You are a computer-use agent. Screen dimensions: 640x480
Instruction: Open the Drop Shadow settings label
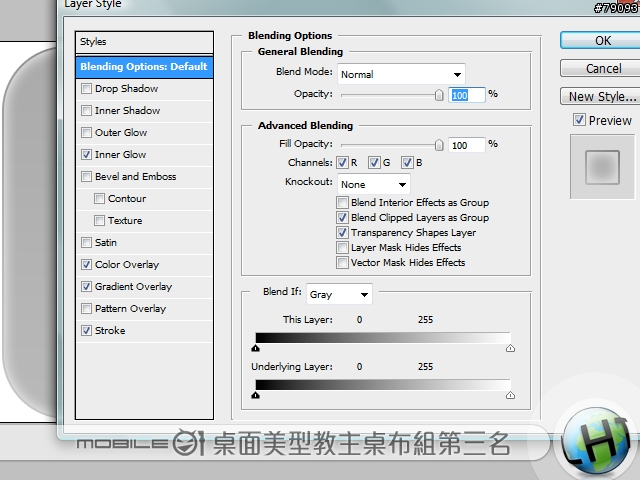127,89
